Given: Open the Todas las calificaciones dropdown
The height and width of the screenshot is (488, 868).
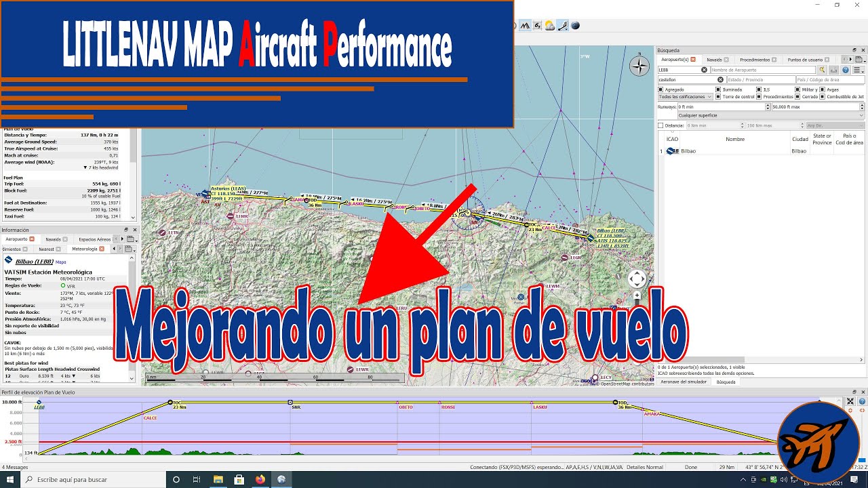Looking at the screenshot, I should pyautogui.click(x=685, y=97).
